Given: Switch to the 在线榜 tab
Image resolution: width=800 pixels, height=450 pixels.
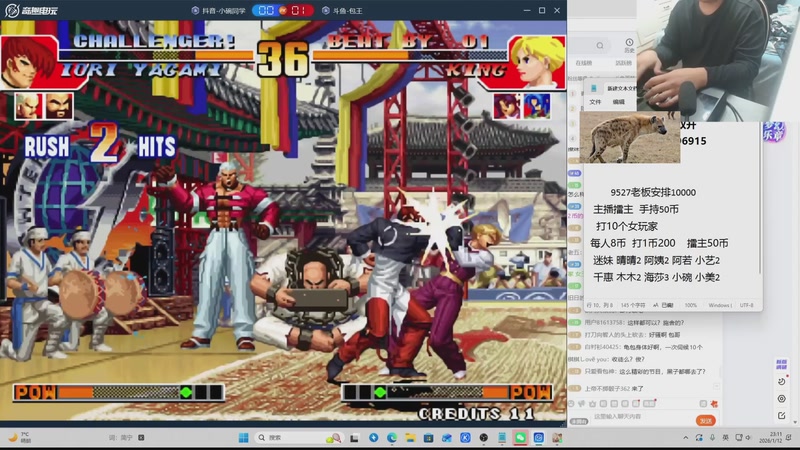Looking at the screenshot, I should coord(584,63).
